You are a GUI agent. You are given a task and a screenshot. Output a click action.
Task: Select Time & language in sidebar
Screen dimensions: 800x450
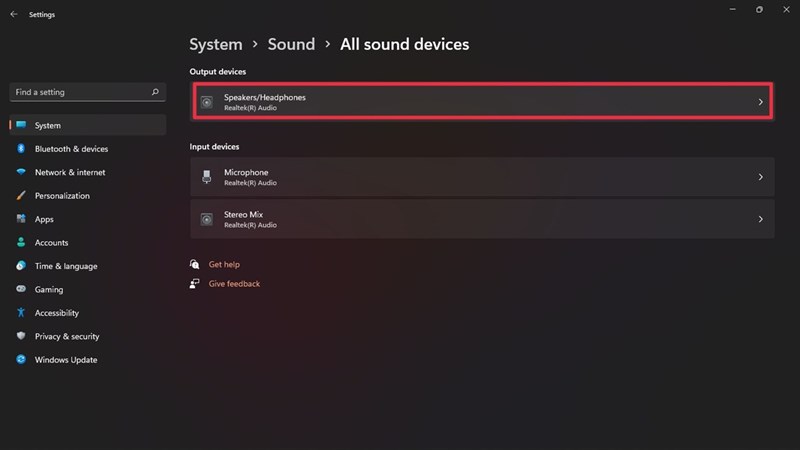click(66, 266)
